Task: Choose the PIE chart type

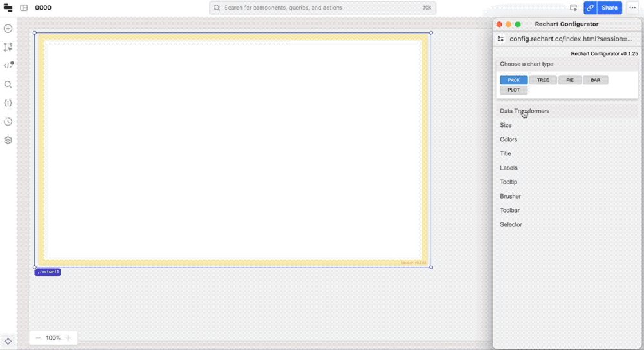Action: coord(570,81)
